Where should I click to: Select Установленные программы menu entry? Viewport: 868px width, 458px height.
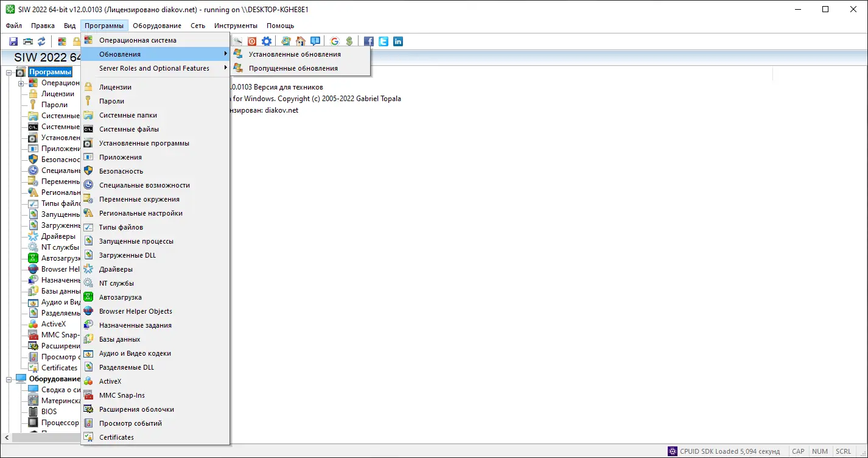(155, 143)
